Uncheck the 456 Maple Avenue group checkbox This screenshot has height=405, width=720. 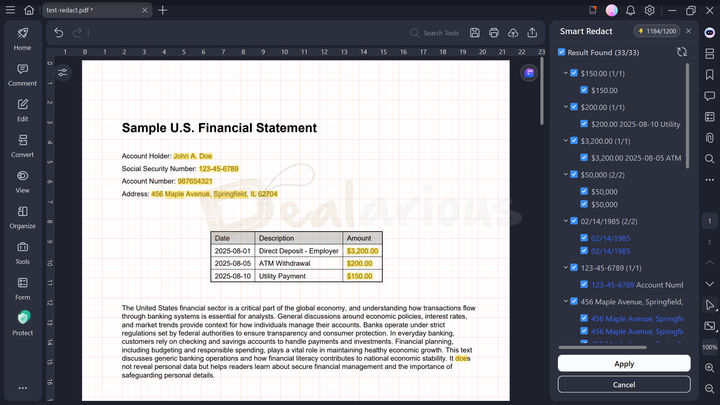(574, 301)
